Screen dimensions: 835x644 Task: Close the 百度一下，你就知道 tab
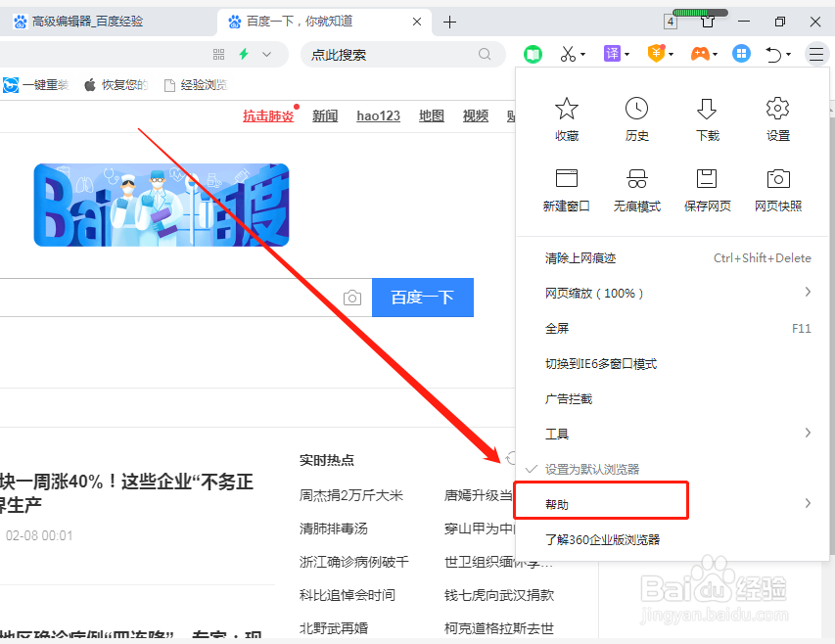tap(417, 22)
